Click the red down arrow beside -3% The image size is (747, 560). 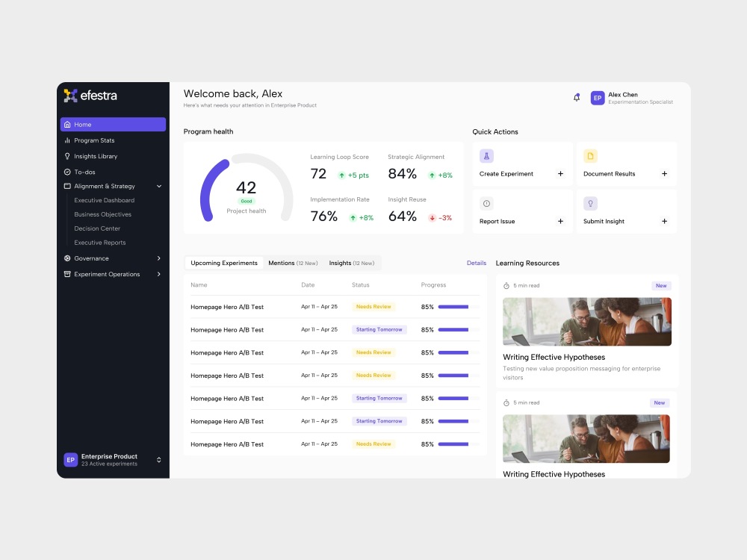(x=432, y=217)
